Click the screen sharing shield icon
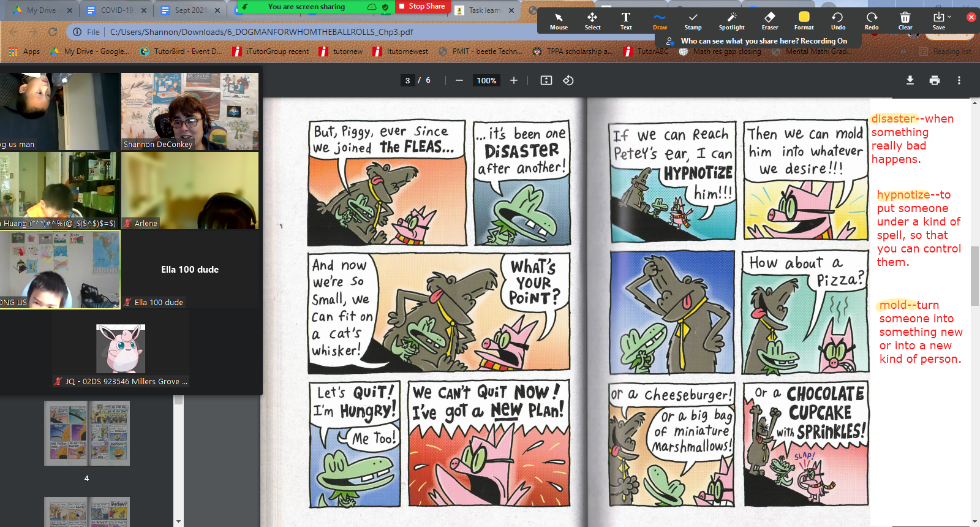980x527 pixels. (x=385, y=7)
